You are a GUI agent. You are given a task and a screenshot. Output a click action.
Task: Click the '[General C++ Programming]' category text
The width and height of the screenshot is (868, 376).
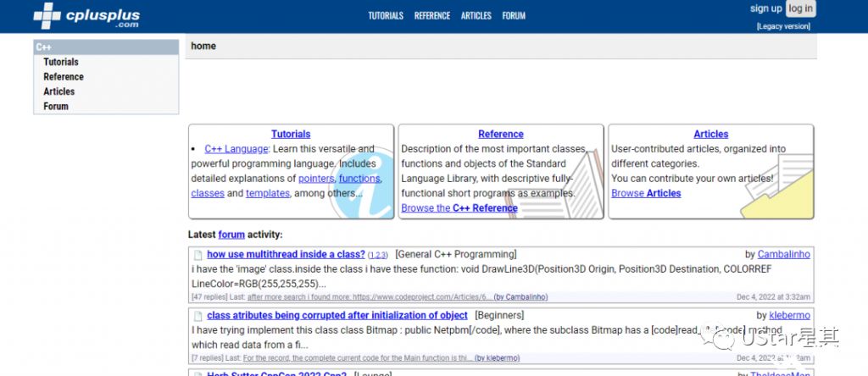click(456, 254)
